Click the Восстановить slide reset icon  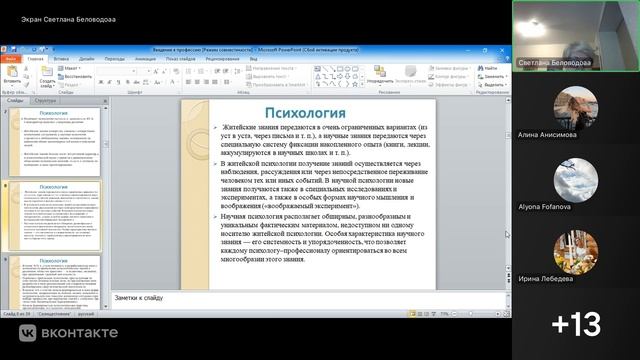point(61,76)
